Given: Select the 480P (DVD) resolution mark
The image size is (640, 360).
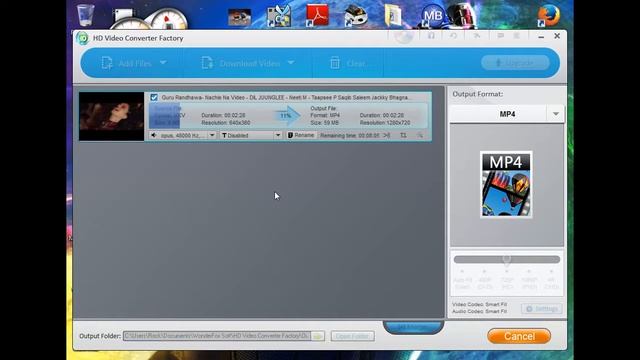Looking at the screenshot, I should [484, 280].
